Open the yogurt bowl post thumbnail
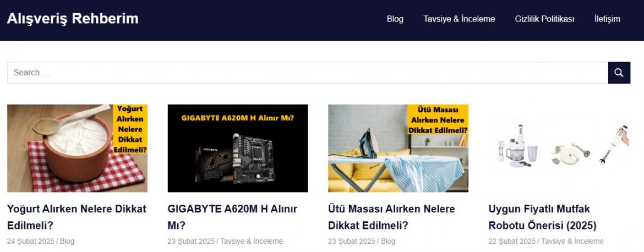644x252 pixels. [77, 148]
